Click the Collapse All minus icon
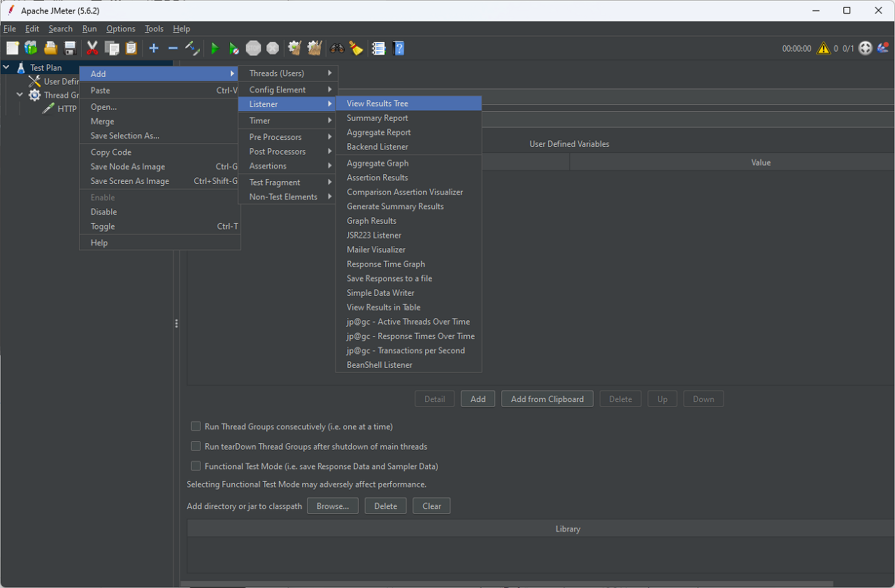895x588 pixels. click(173, 48)
